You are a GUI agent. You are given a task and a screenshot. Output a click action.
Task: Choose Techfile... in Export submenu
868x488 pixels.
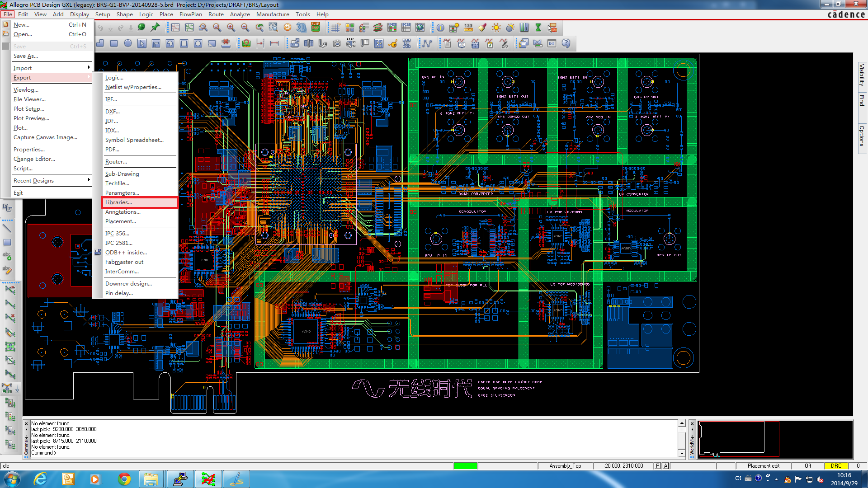tap(139, 183)
